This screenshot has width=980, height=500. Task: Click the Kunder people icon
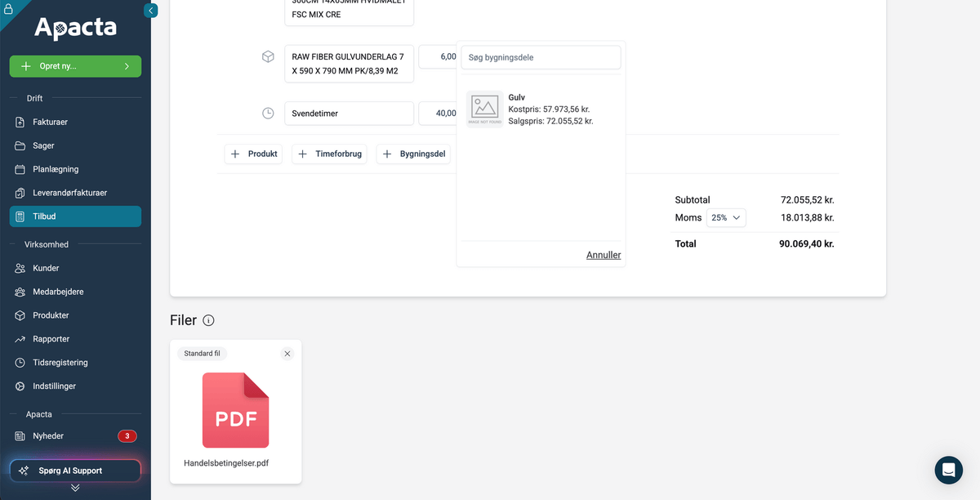[x=20, y=268]
